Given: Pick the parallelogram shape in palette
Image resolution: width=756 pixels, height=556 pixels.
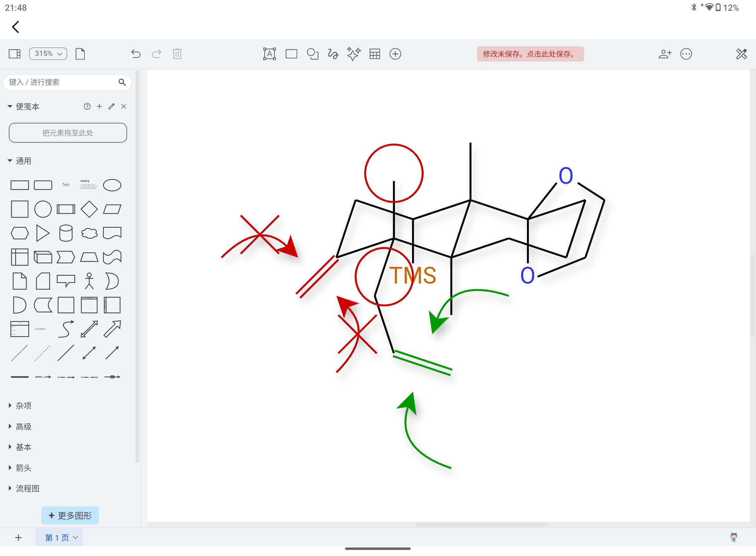Looking at the screenshot, I should (112, 209).
